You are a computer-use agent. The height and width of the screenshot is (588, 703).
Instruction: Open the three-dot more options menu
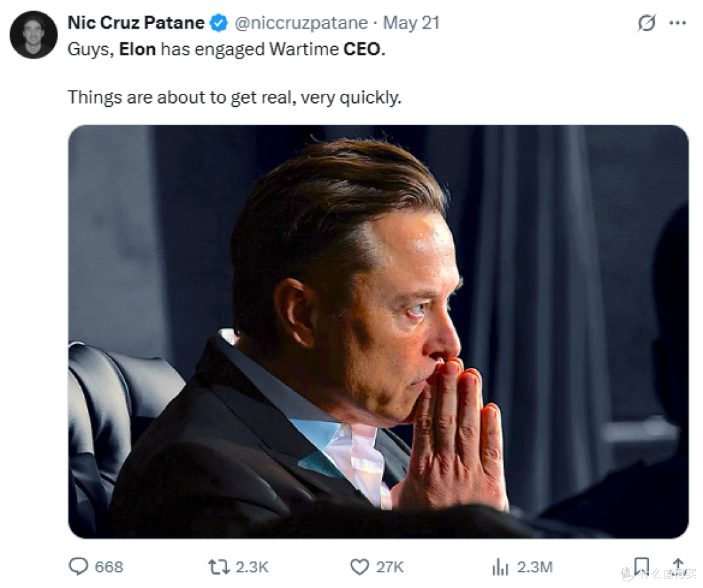tap(678, 23)
